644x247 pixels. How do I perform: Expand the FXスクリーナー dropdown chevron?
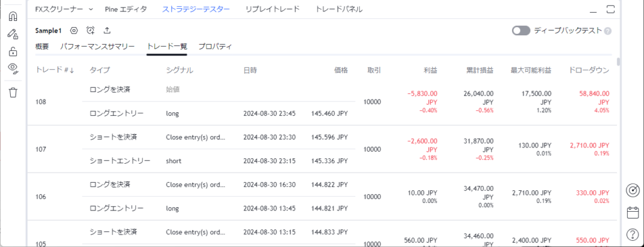pyautogui.click(x=91, y=9)
